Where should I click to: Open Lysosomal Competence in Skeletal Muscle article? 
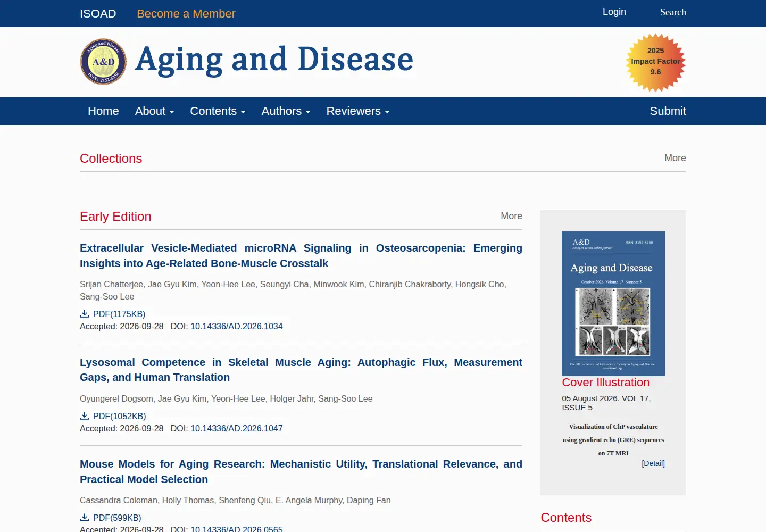(301, 370)
